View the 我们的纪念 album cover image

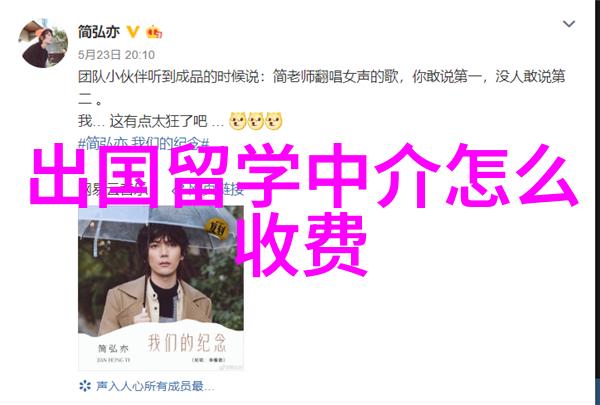click(x=161, y=288)
